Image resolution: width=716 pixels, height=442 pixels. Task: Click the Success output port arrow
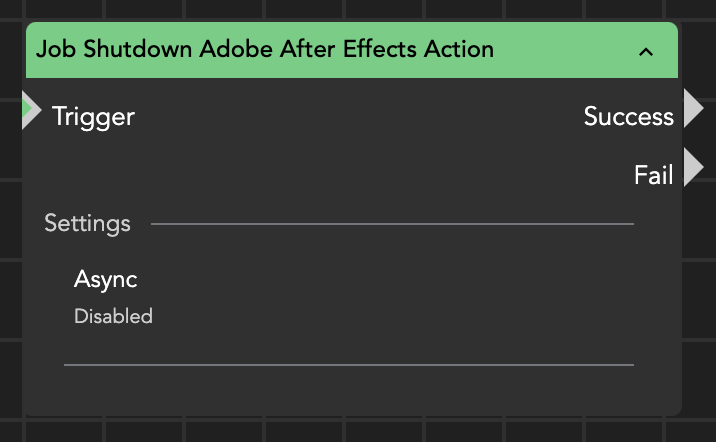693,108
